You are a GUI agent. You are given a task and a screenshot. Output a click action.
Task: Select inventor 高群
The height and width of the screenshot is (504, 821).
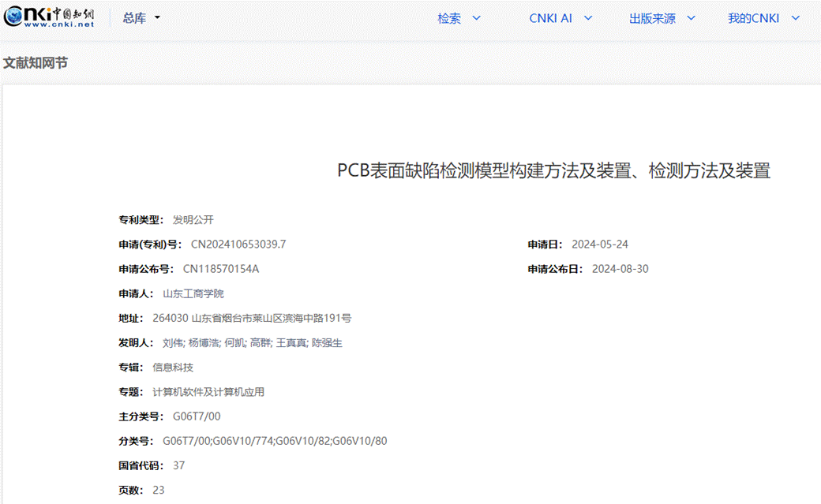point(259,342)
